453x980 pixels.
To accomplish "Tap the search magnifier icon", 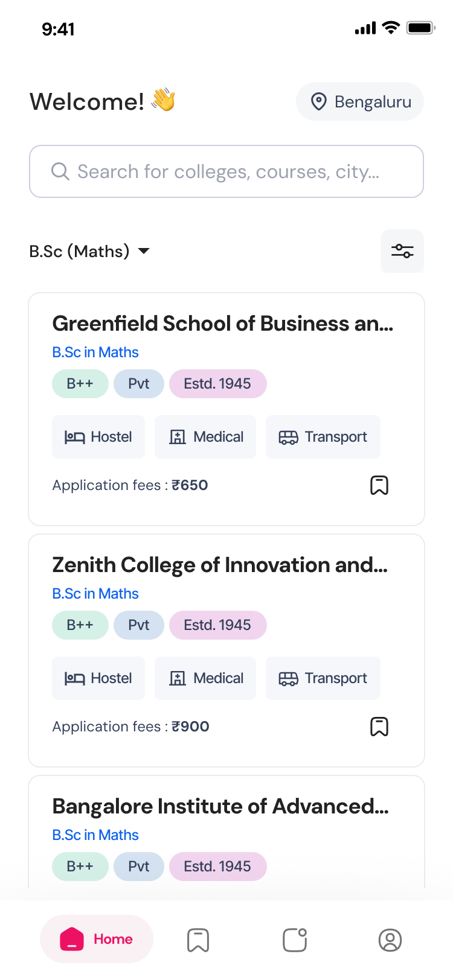I will 60,171.
